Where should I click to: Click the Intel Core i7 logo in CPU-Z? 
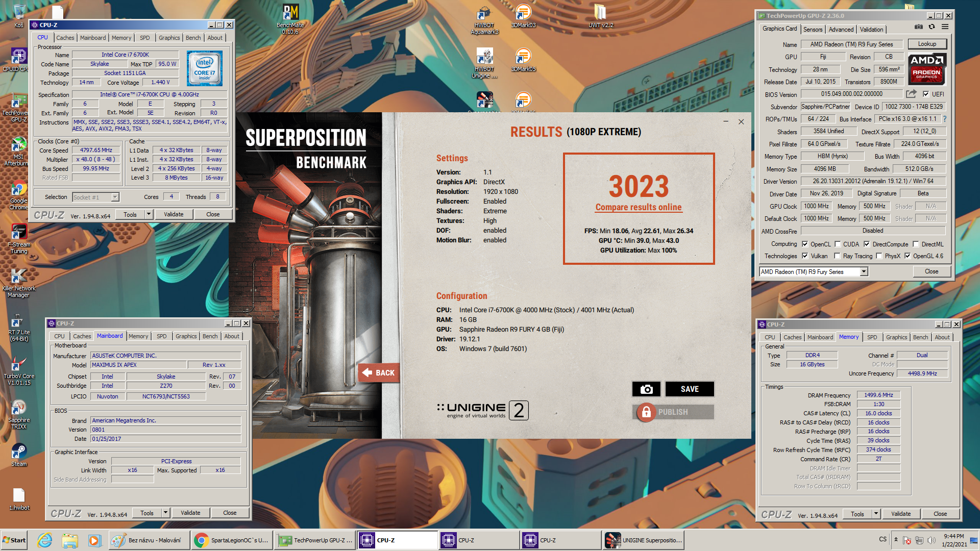(x=204, y=68)
